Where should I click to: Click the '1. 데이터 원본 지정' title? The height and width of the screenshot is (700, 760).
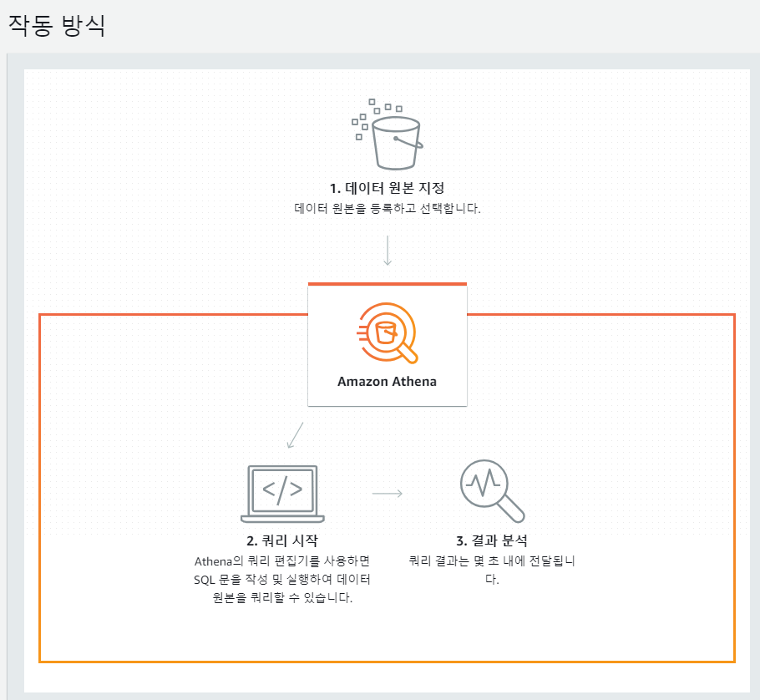tap(388, 188)
